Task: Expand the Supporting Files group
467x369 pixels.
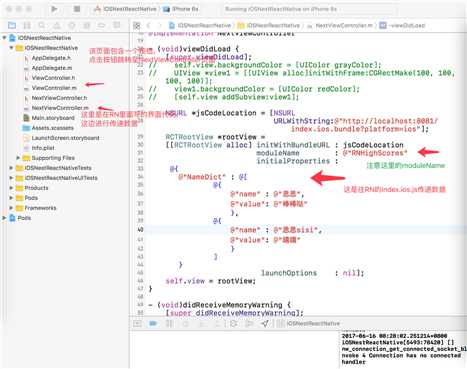Action: (18, 158)
